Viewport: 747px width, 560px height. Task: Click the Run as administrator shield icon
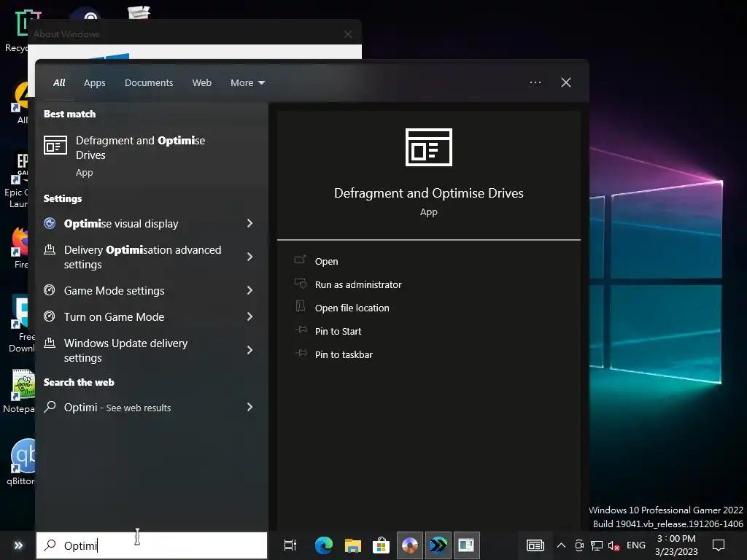(300, 284)
